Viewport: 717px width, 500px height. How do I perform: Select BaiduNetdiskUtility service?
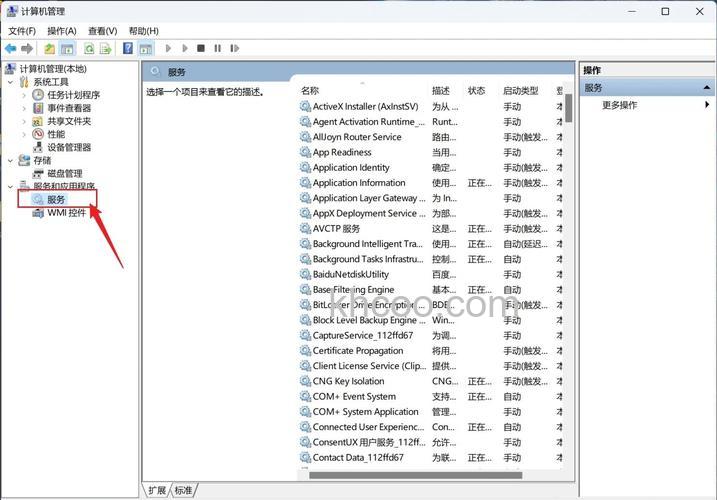pos(351,274)
